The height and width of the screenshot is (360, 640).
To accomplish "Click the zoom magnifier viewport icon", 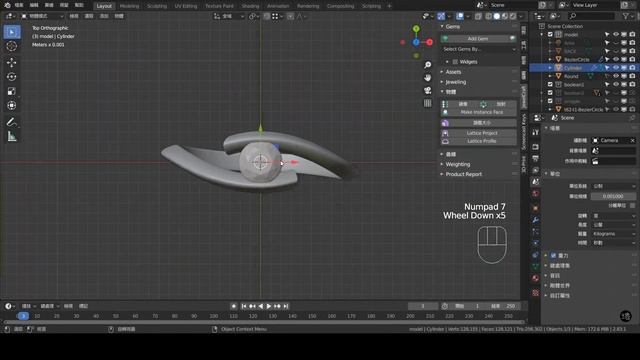I will (427, 65).
